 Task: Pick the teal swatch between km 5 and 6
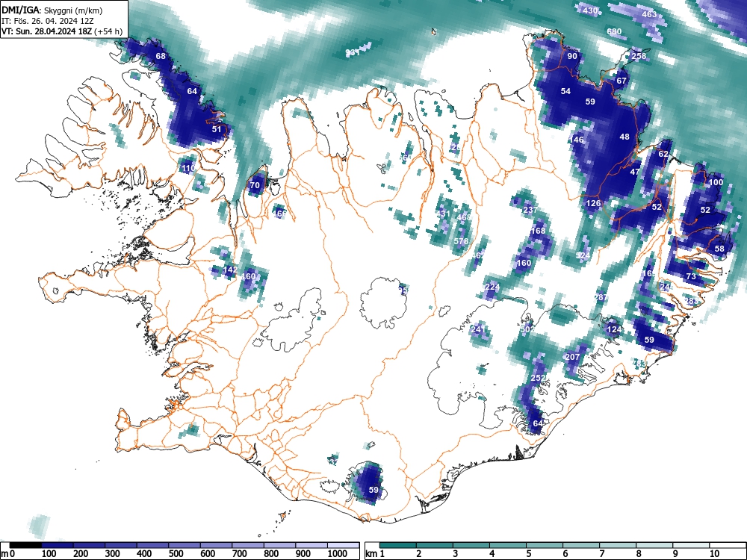click(545, 545)
